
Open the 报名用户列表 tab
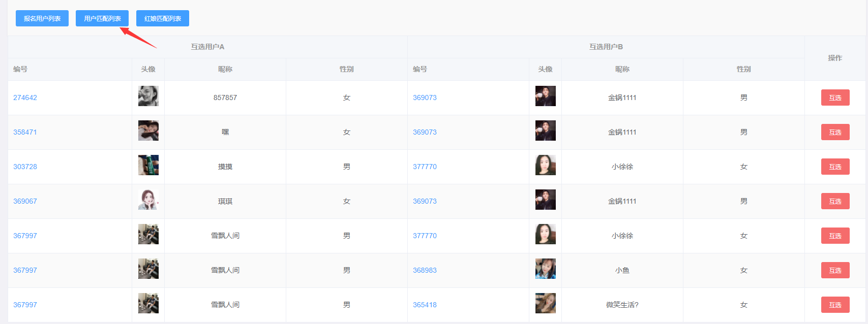(42, 18)
